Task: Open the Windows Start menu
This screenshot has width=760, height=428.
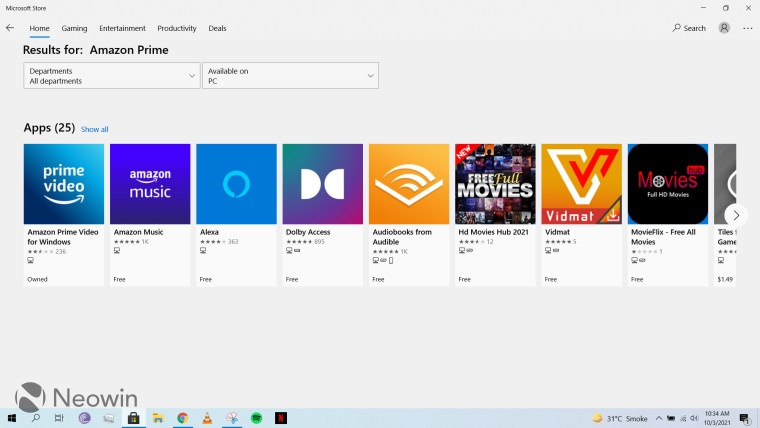Action: coord(12,418)
